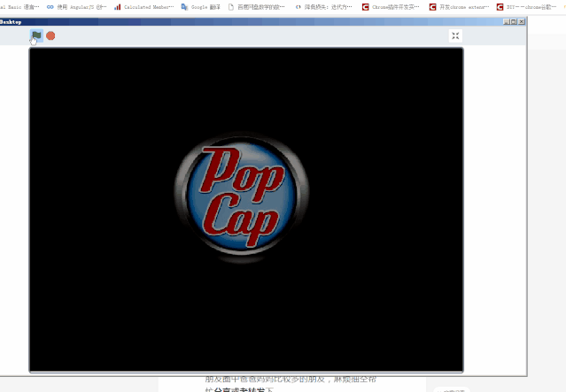Click the PopCap logo on stage

[242, 197]
